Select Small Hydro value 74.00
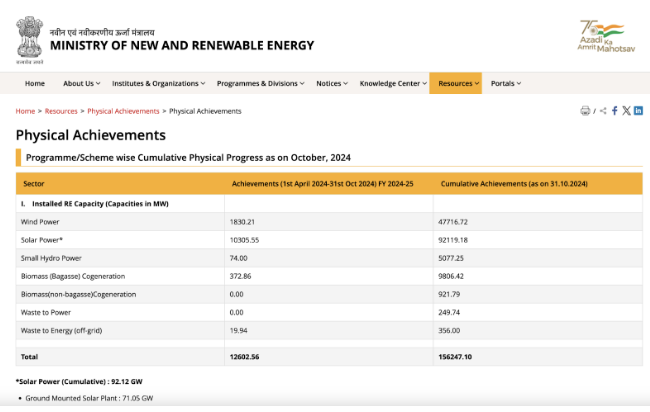This screenshot has height=412, width=650. (238, 258)
